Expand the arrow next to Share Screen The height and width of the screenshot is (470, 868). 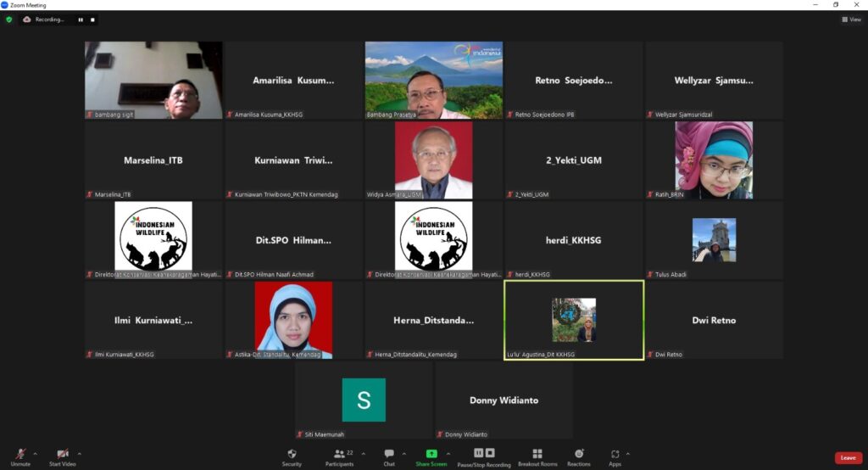448,454
